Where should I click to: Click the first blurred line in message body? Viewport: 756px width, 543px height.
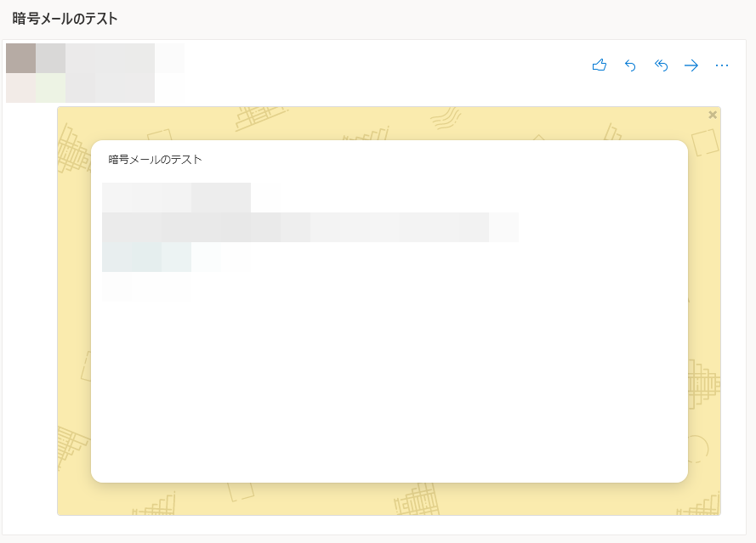click(177, 197)
